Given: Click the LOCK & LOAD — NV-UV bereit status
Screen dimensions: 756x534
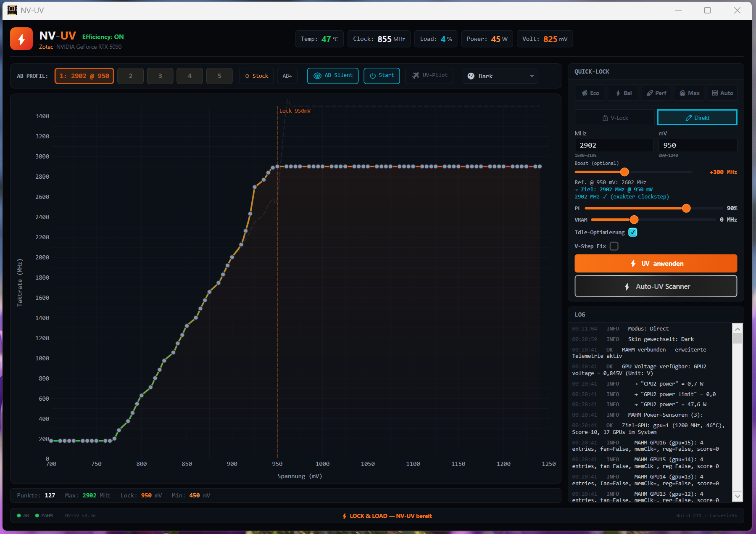Looking at the screenshot, I should click(387, 516).
